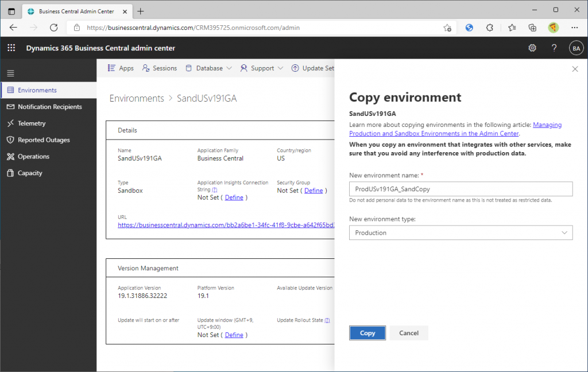
Task: Open the Apps toolbar item
Action: (121, 68)
